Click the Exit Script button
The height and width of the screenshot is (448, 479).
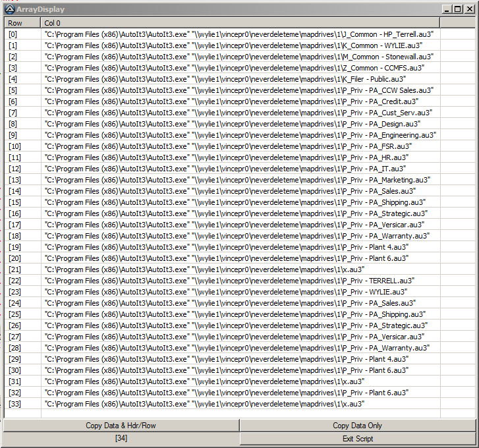click(x=357, y=439)
